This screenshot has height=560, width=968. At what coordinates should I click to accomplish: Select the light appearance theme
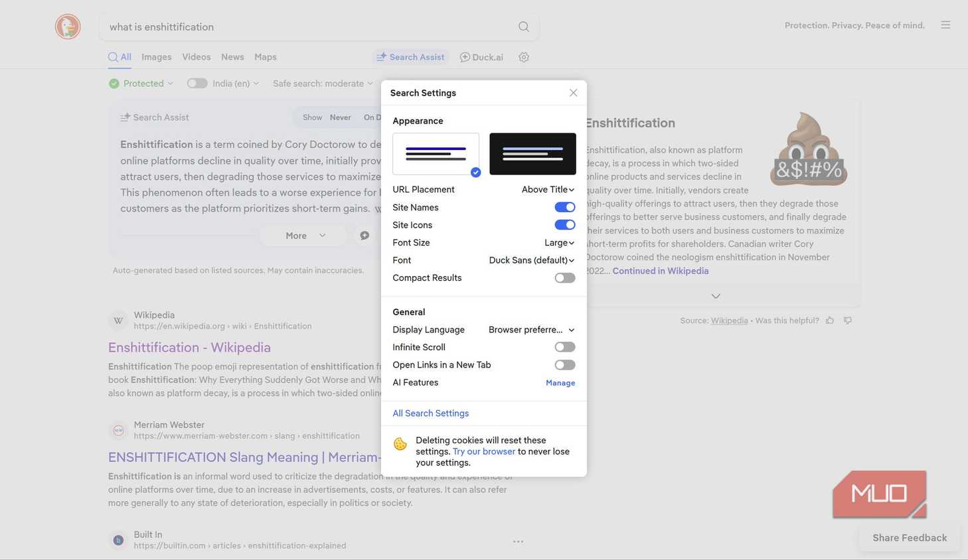tap(436, 154)
